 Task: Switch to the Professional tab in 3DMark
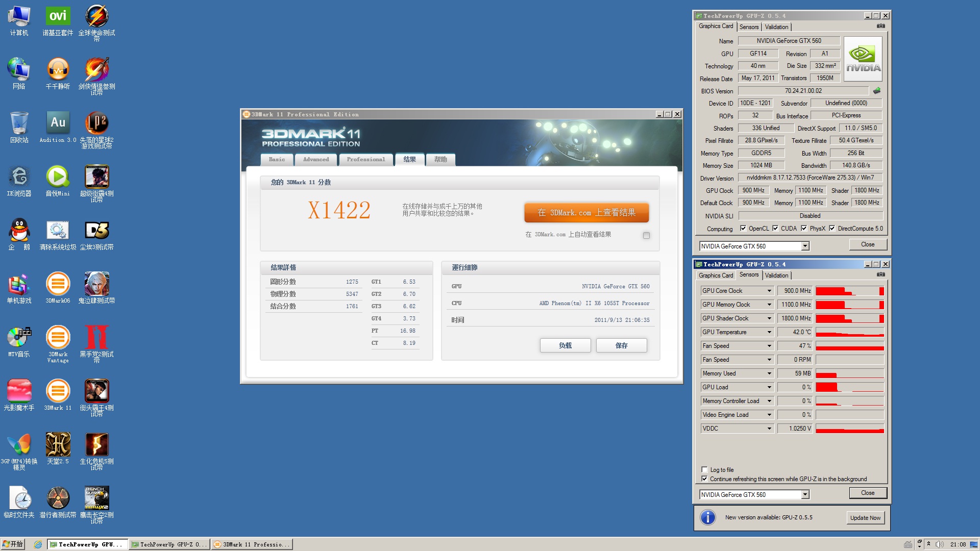[x=365, y=160]
